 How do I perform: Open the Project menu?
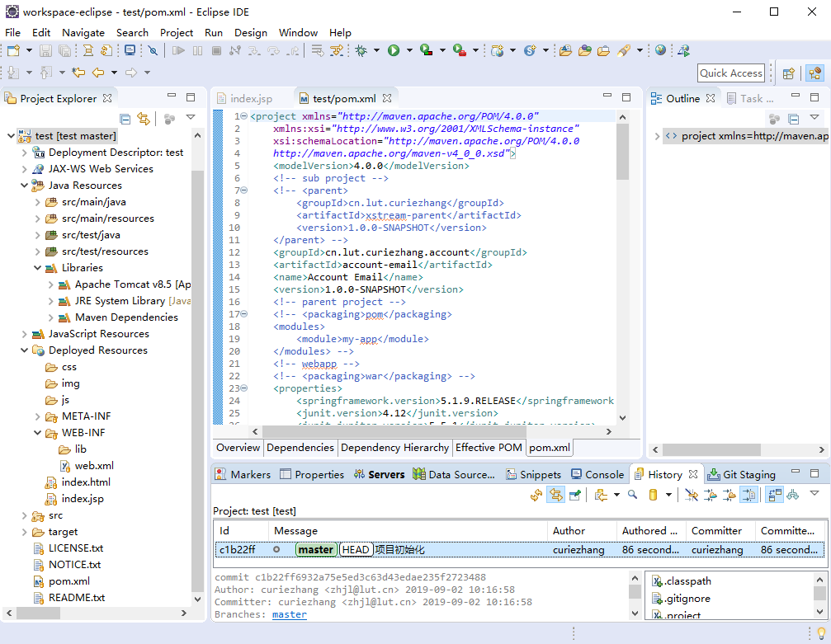[x=177, y=32]
